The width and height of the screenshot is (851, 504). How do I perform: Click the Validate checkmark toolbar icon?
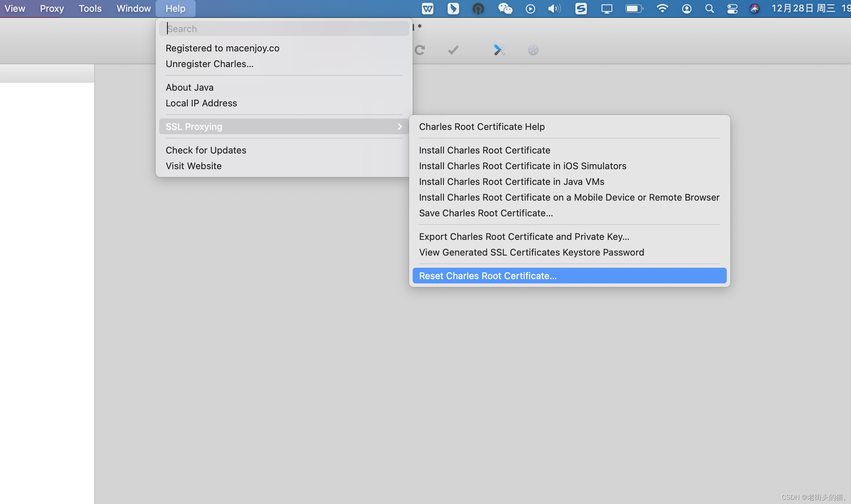[x=453, y=50]
